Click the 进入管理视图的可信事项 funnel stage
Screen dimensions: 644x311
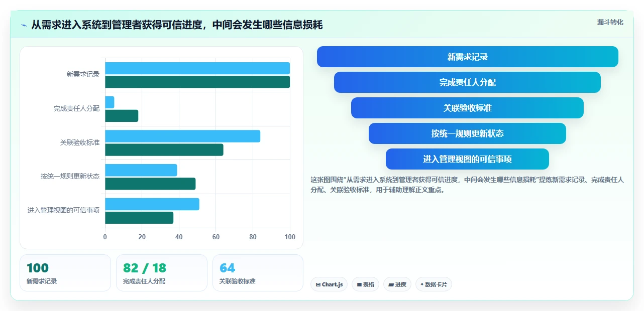pos(467,159)
